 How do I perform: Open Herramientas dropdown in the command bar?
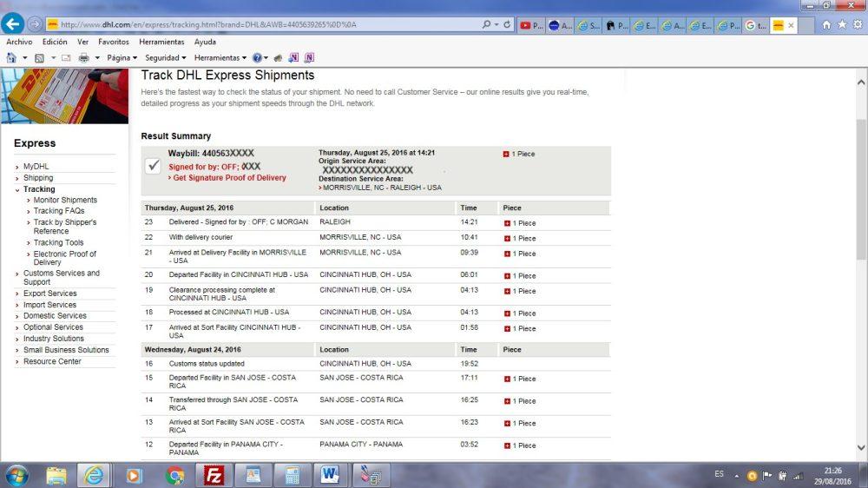[220, 57]
